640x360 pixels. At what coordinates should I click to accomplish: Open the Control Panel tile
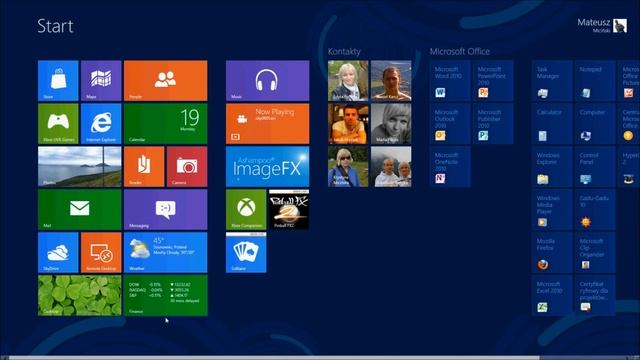pos(595,167)
